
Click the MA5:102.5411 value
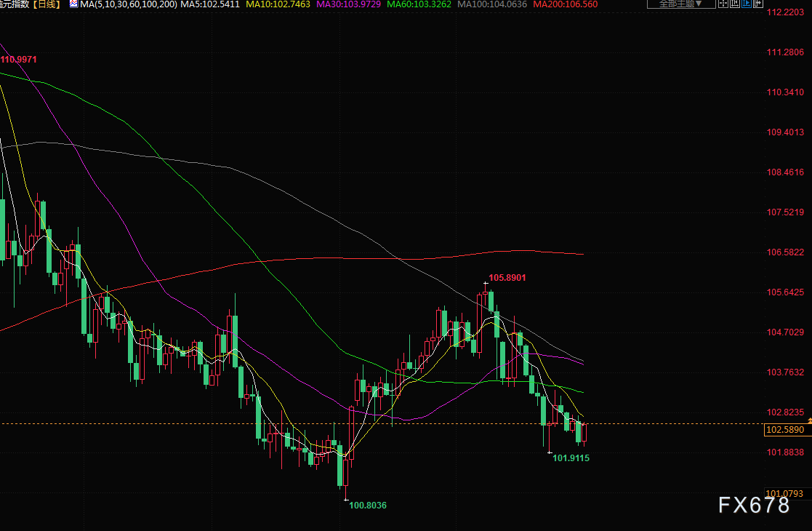210,4
